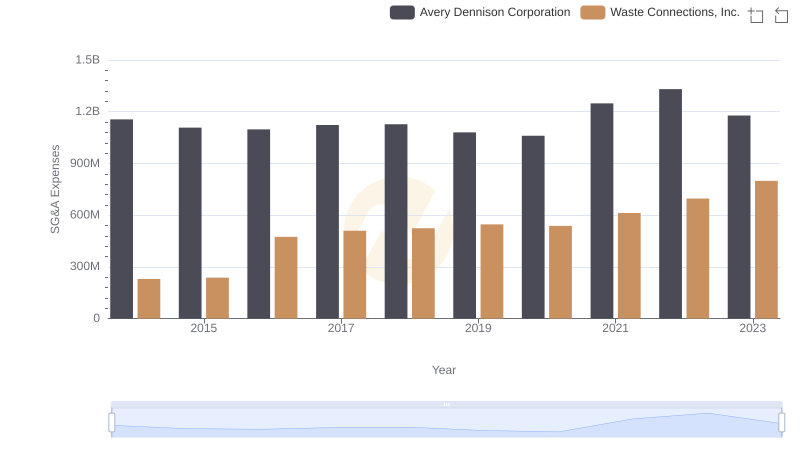The image size is (800, 461).
Task: Click the 2019 x-axis label
Action: coord(478,328)
